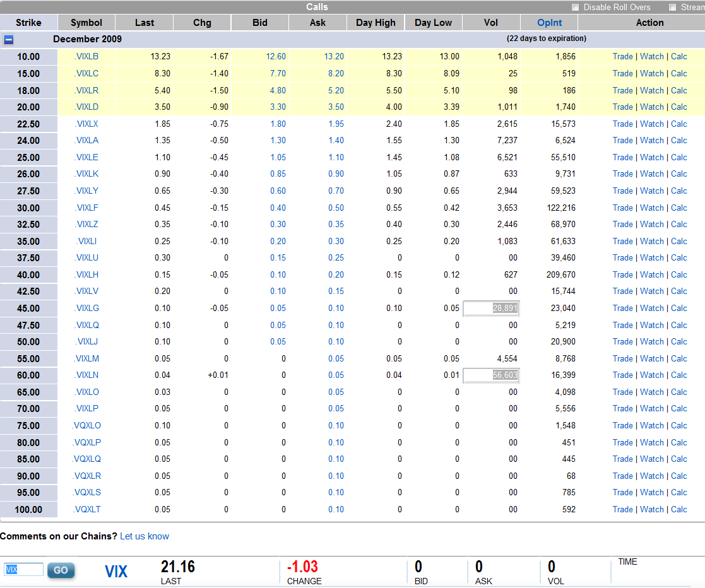Click Watch for the 10.00 strike
This screenshot has height=588, width=705.
(x=652, y=57)
